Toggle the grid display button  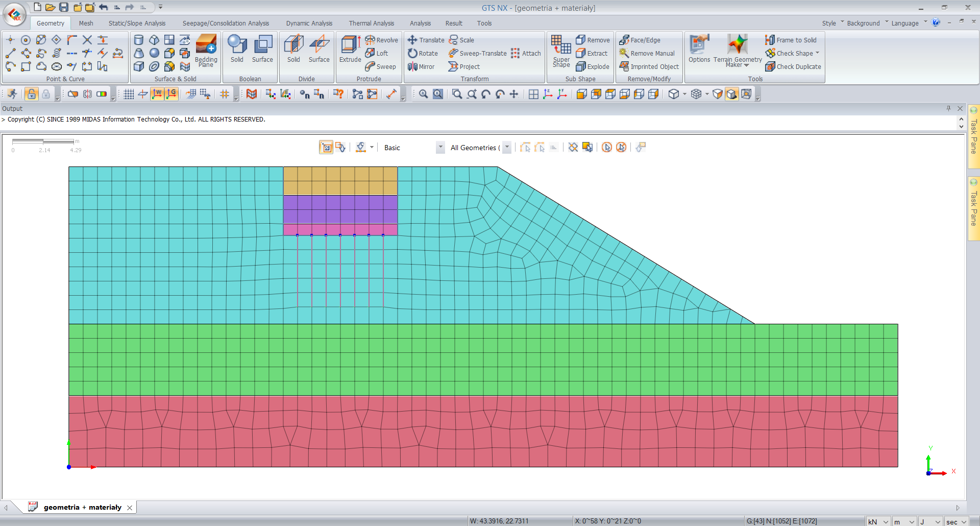click(x=129, y=94)
